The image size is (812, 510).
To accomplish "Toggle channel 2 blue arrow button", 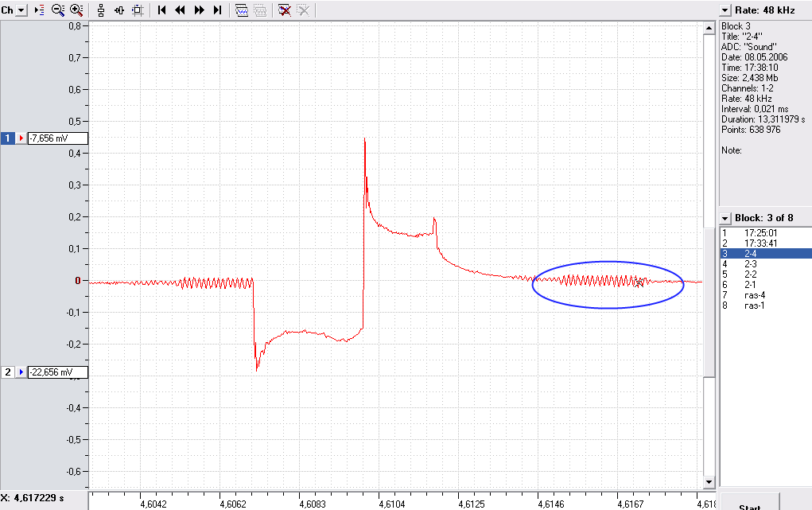I will (21, 372).
